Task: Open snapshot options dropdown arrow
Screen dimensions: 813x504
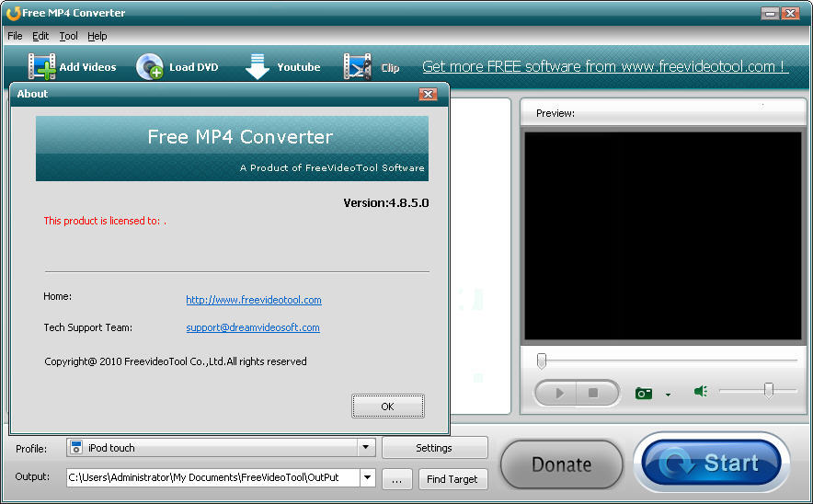Action: point(668,395)
